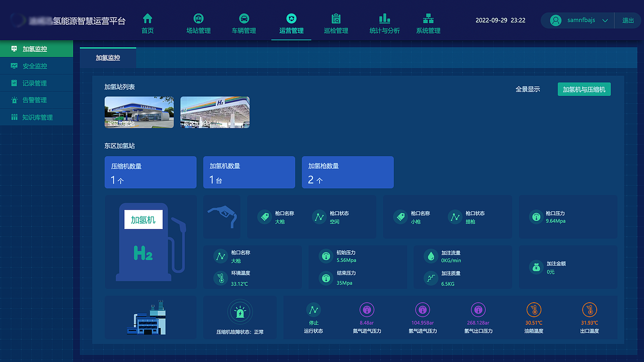Click the 加注流量 droplet icon
644x362 pixels.
tap(431, 256)
